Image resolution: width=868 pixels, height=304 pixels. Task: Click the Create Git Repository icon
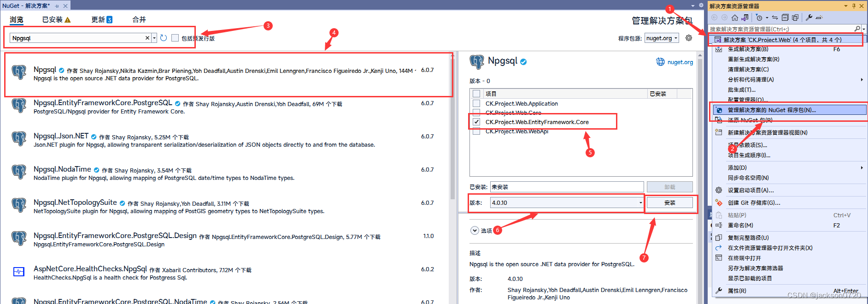coord(719,203)
